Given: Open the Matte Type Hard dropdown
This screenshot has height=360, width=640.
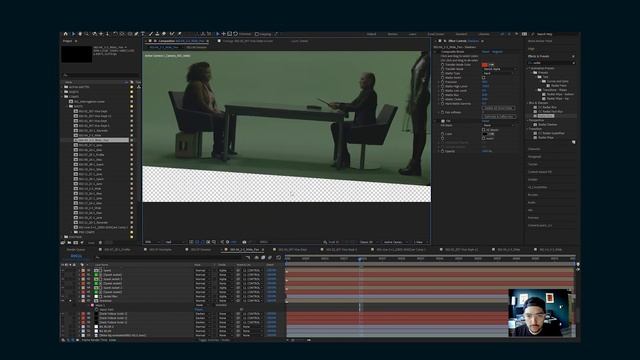Looking at the screenshot, I should click(x=497, y=73).
